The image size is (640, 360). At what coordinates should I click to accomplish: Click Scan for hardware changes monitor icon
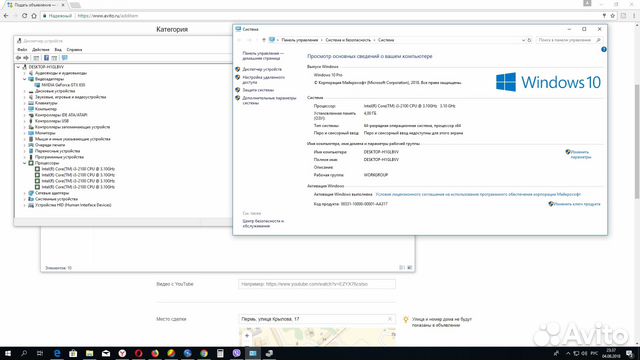point(64,58)
